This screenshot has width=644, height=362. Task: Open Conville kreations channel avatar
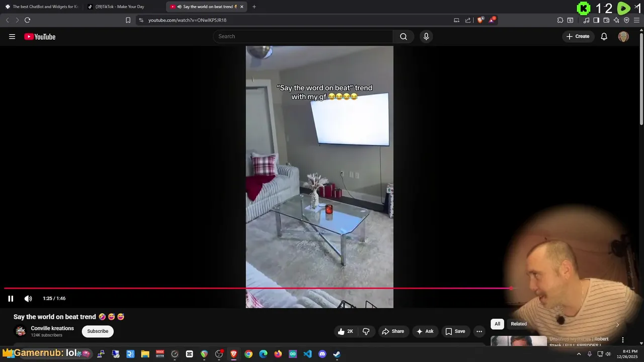21,331
